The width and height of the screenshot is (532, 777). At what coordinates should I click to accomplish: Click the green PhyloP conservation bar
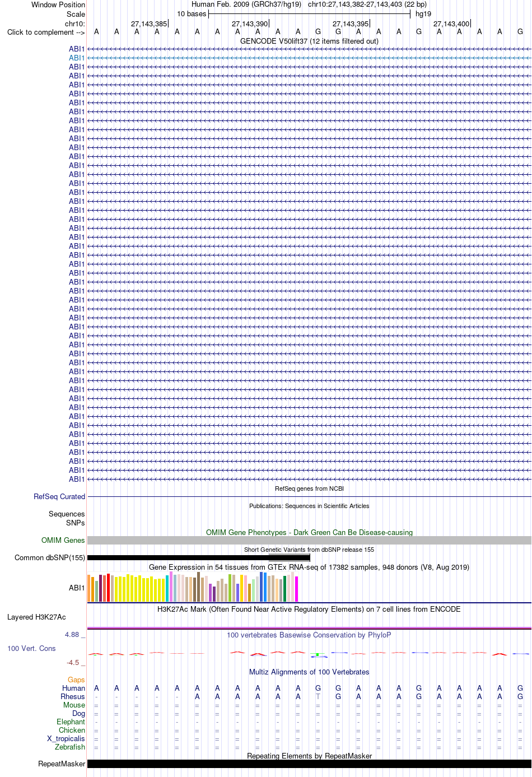click(x=318, y=654)
